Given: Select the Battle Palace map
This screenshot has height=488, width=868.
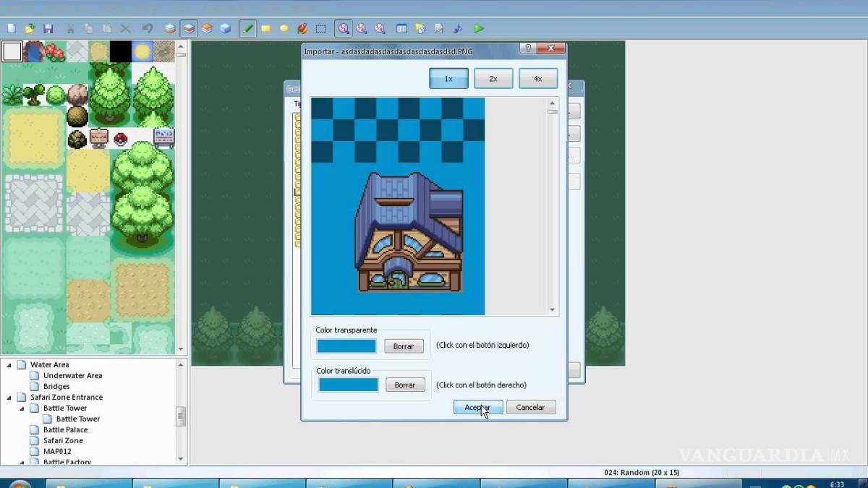Looking at the screenshot, I should [65, 429].
